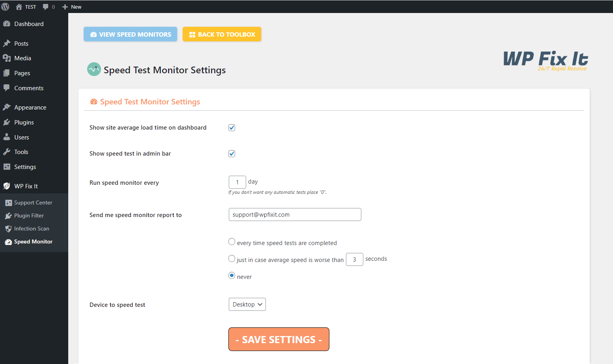Click the Comments speech bubble sidebar icon
The image size is (613, 364).
pos(7,88)
